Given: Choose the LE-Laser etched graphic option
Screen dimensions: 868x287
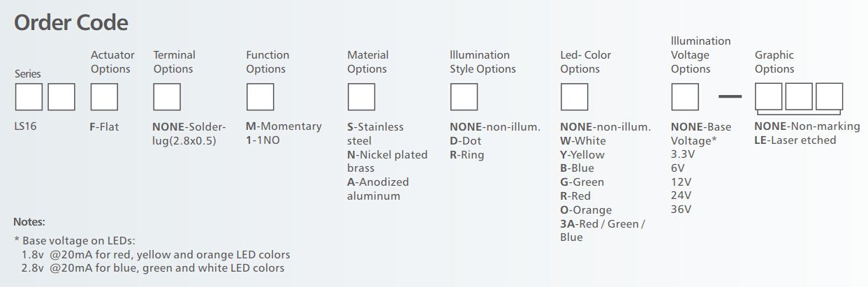Looking at the screenshot, I should pos(795,140).
